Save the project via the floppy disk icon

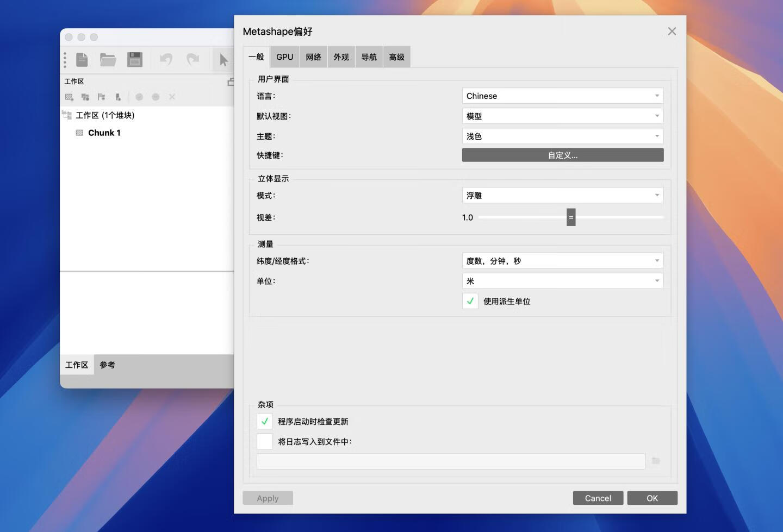click(x=135, y=60)
